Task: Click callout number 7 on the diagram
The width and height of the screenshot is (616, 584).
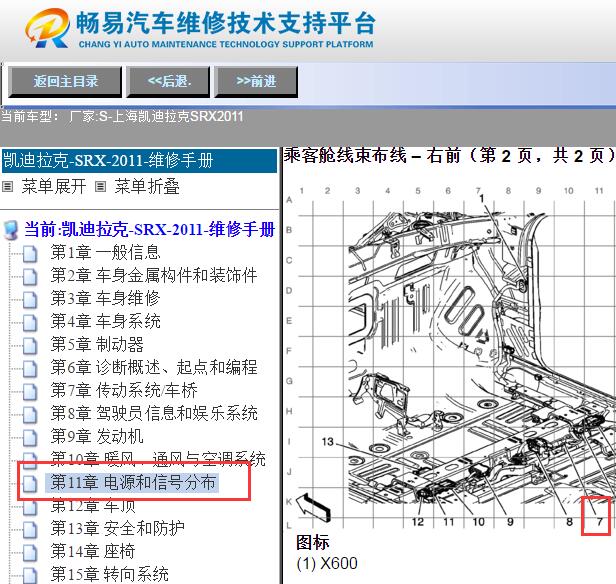Action: 600,522
